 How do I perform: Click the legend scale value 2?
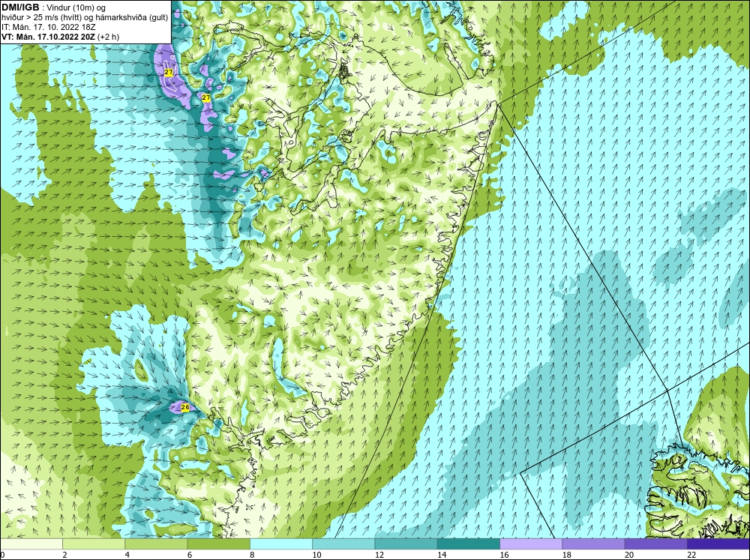tap(64, 555)
